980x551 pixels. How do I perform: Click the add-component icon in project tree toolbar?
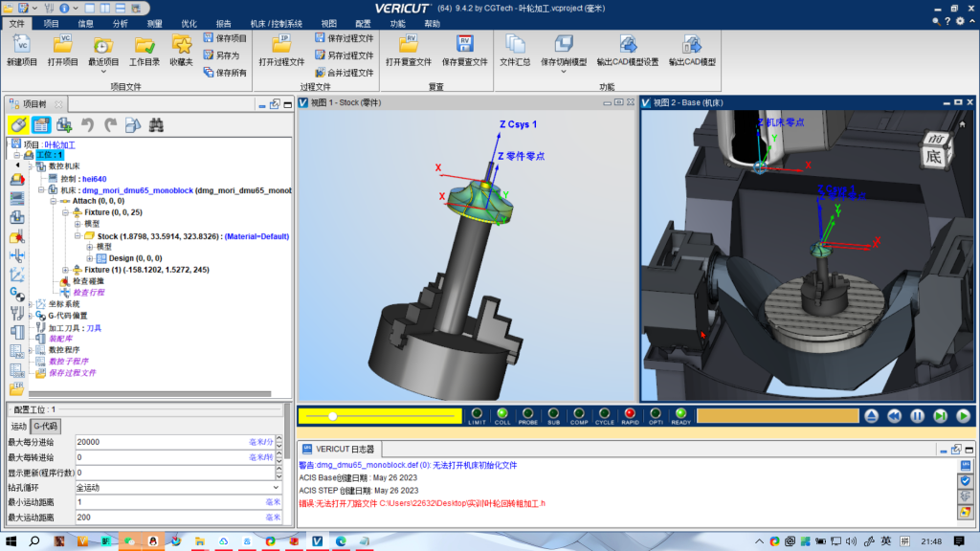pyautogui.click(x=64, y=125)
